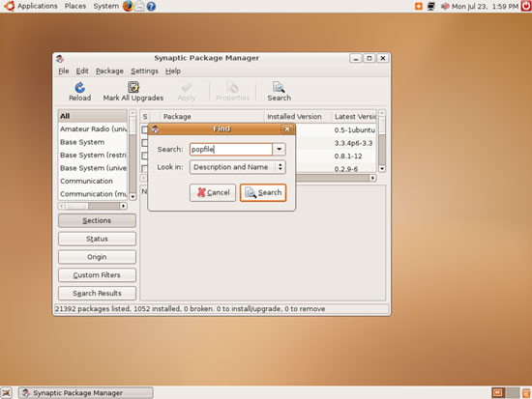Screen dimensions: 532x399
Task: Tick checkbox of the 3.3.4p6-3.3 package row
Action: click(x=144, y=143)
